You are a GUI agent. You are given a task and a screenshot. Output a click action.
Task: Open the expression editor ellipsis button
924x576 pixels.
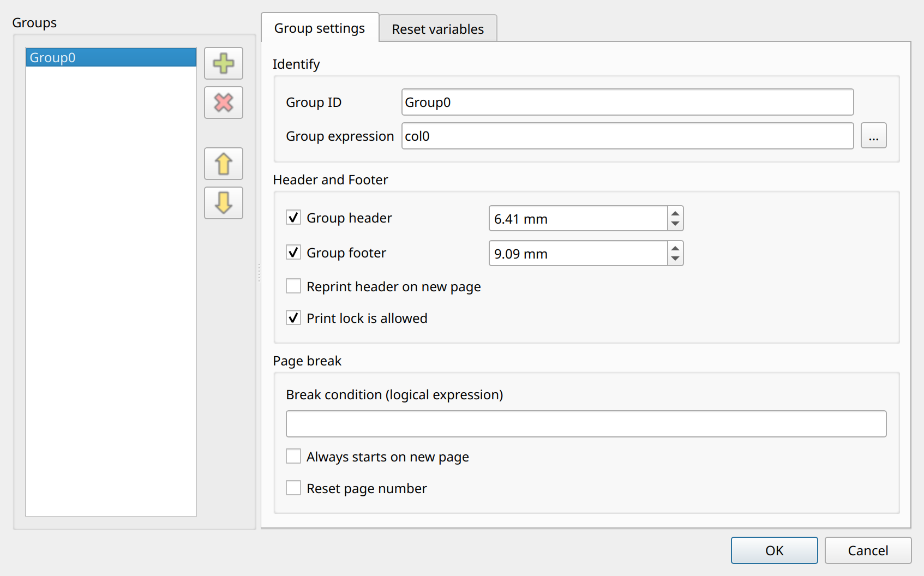pos(874,136)
